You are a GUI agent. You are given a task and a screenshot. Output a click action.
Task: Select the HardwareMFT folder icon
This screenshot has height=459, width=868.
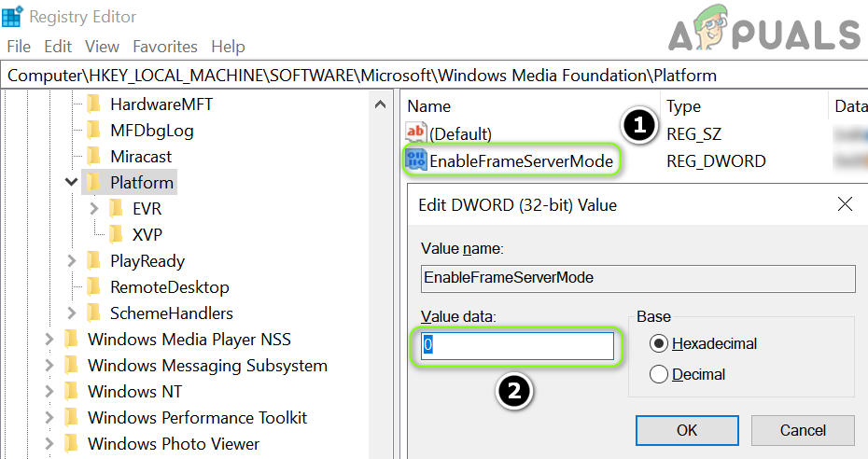point(94,104)
